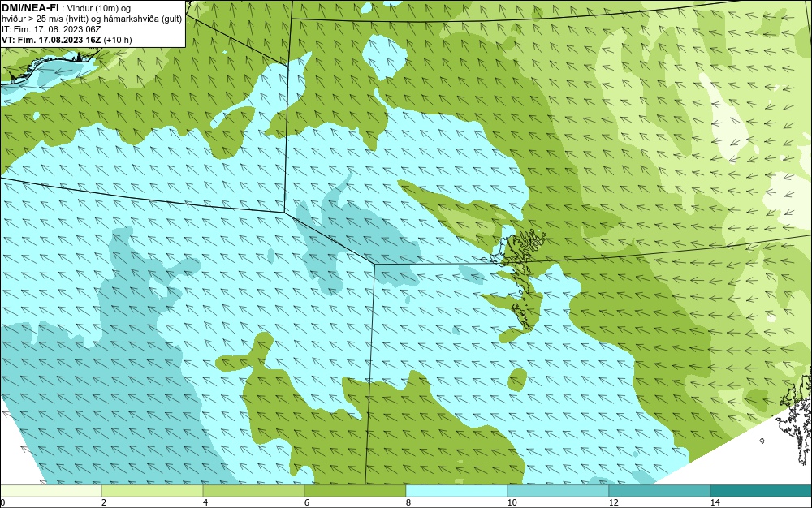
Task: Click the 2-4 m/s legend color swatch
Action: click(x=153, y=491)
